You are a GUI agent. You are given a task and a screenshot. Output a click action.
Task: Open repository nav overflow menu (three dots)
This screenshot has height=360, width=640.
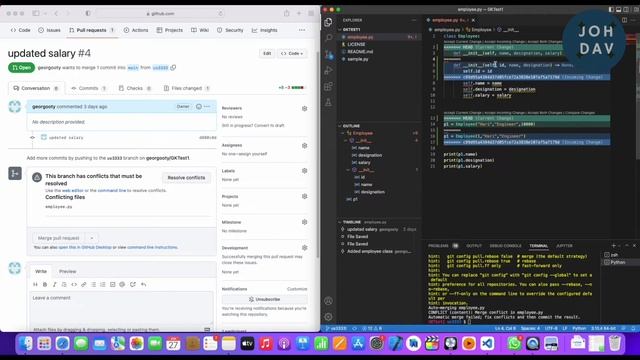click(x=302, y=30)
